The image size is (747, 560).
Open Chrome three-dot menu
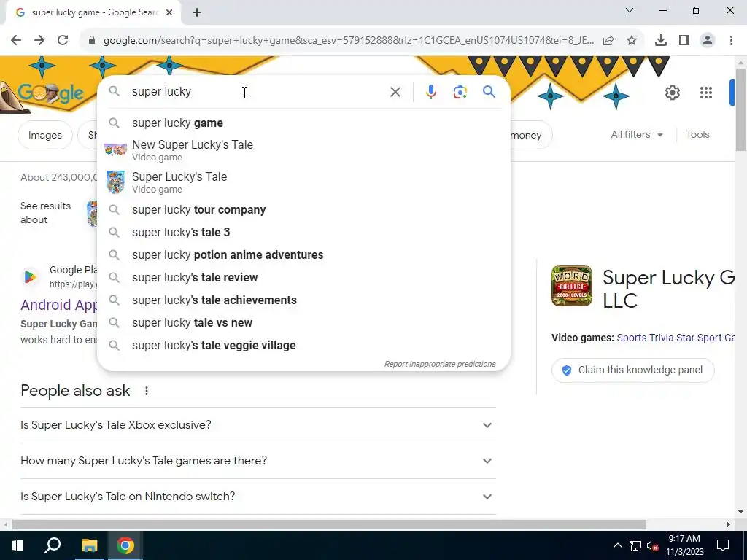[731, 41]
